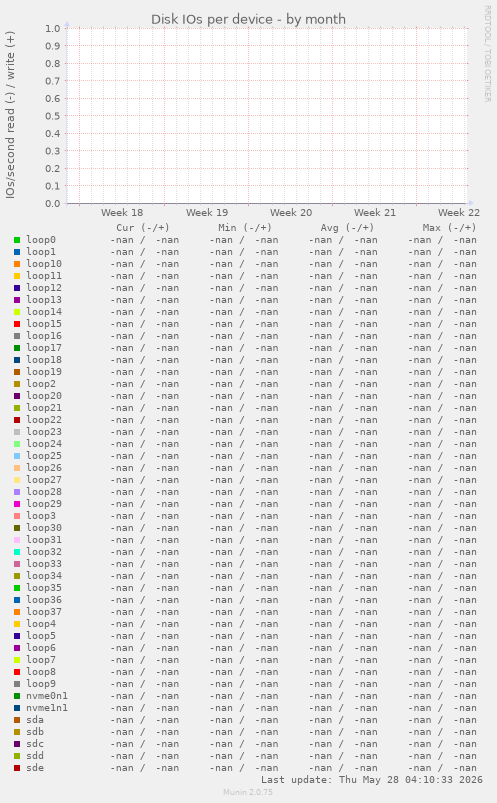Select the loop30 legend label
The width and height of the screenshot is (497, 803).
(44, 528)
